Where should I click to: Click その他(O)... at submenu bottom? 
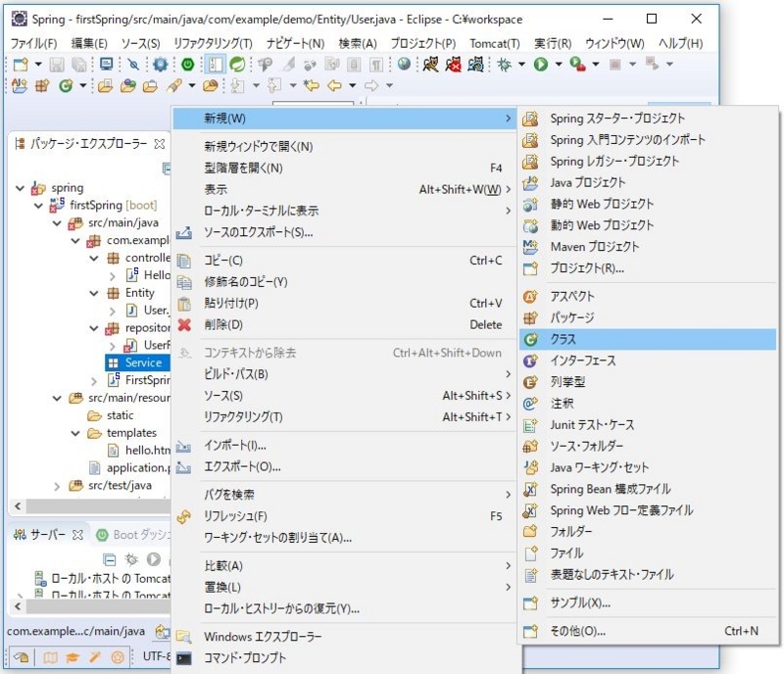(647, 632)
